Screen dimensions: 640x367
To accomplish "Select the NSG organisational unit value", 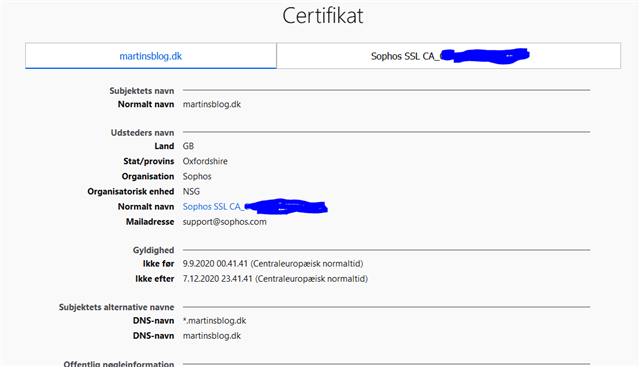I will pyautogui.click(x=191, y=191).
